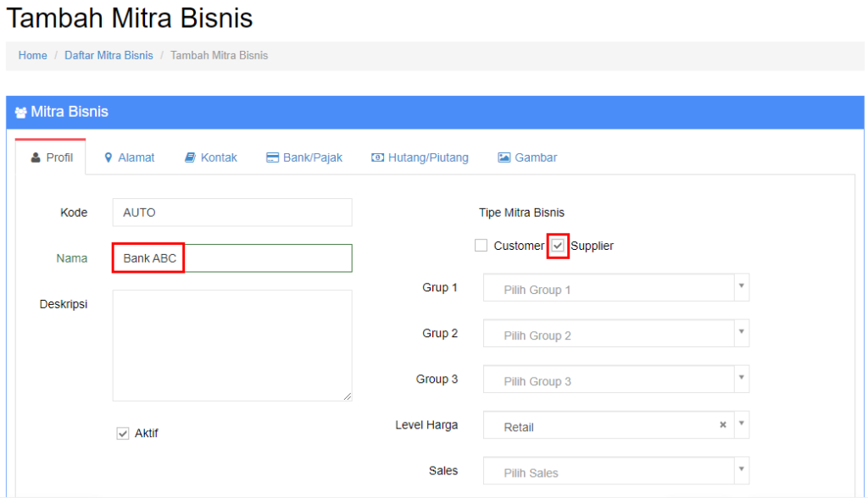Disable the Aktif checkbox
This screenshot has height=498, width=868.
(121, 432)
